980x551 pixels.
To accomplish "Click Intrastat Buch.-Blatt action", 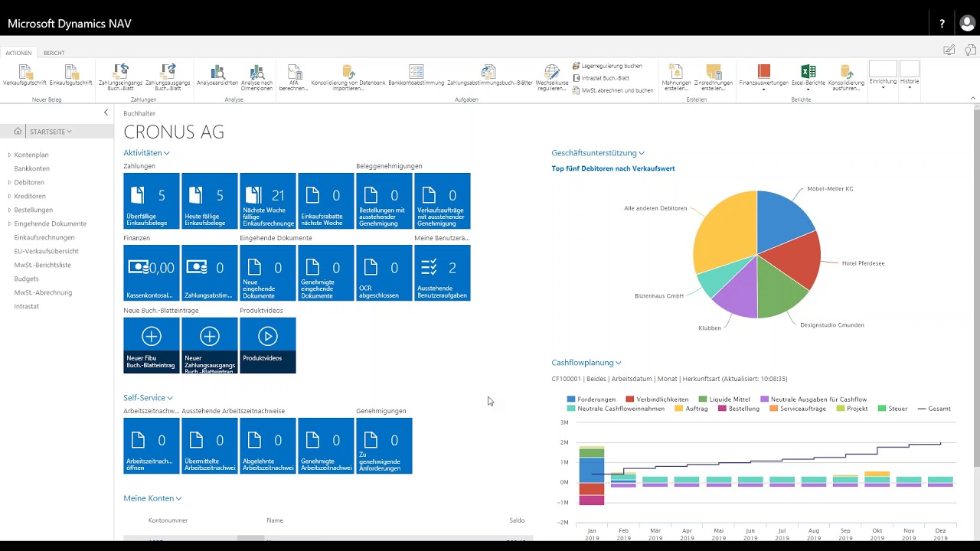I will (600, 78).
